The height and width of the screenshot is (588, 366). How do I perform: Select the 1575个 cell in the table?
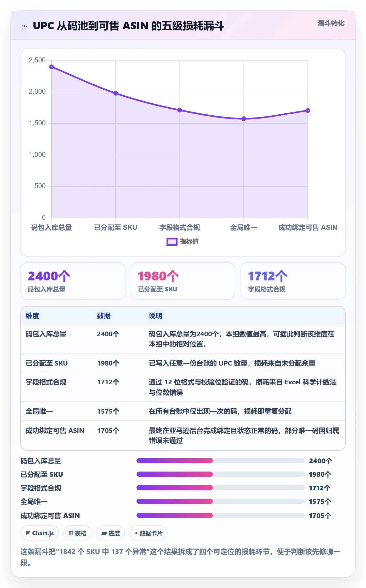click(108, 411)
